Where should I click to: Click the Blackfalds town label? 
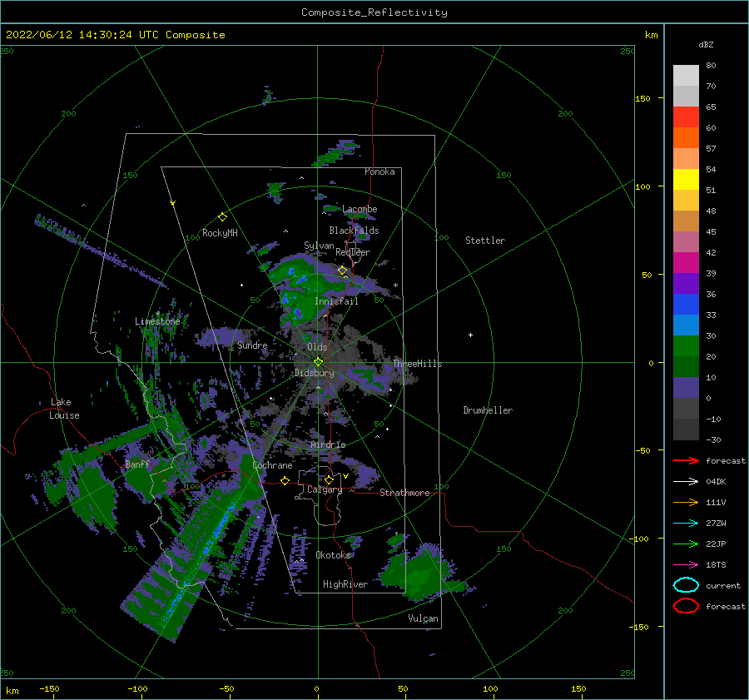[x=354, y=231]
